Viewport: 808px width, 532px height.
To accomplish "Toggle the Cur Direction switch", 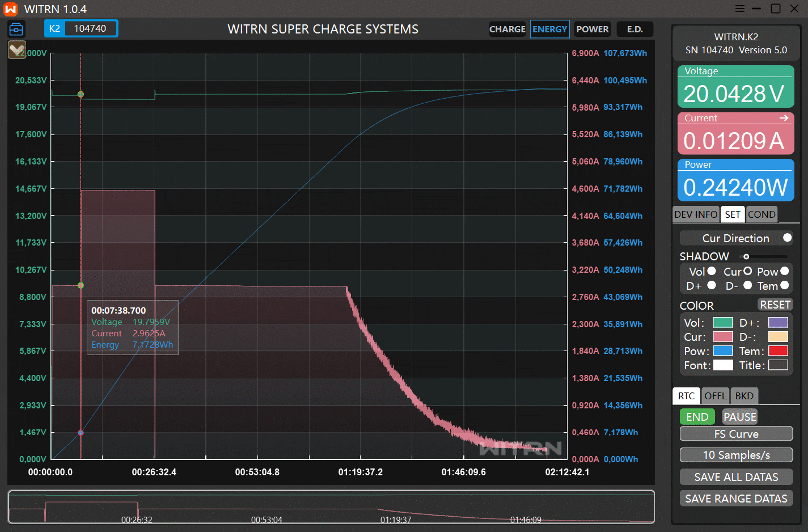I will [x=787, y=238].
